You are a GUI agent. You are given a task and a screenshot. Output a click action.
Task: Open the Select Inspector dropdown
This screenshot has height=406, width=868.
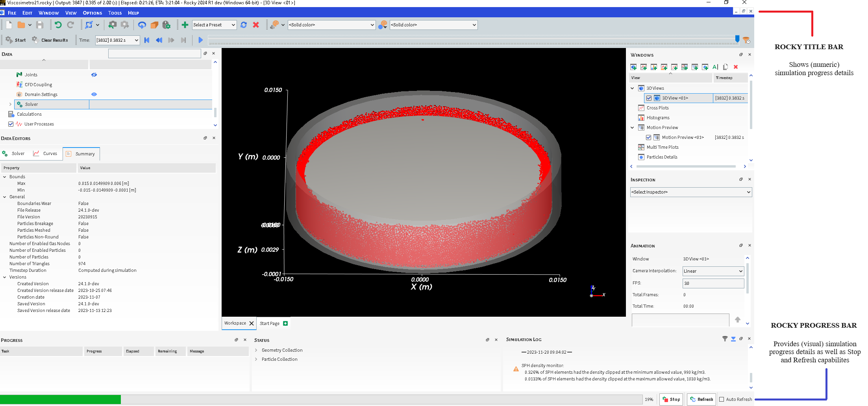pos(691,192)
